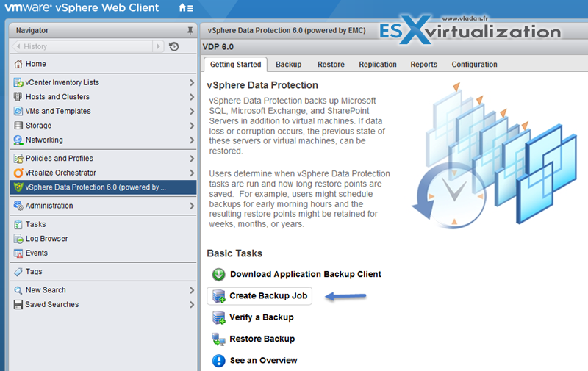The image size is (588, 371).
Task: Click Download Application Backup Client link
Action: click(x=306, y=274)
